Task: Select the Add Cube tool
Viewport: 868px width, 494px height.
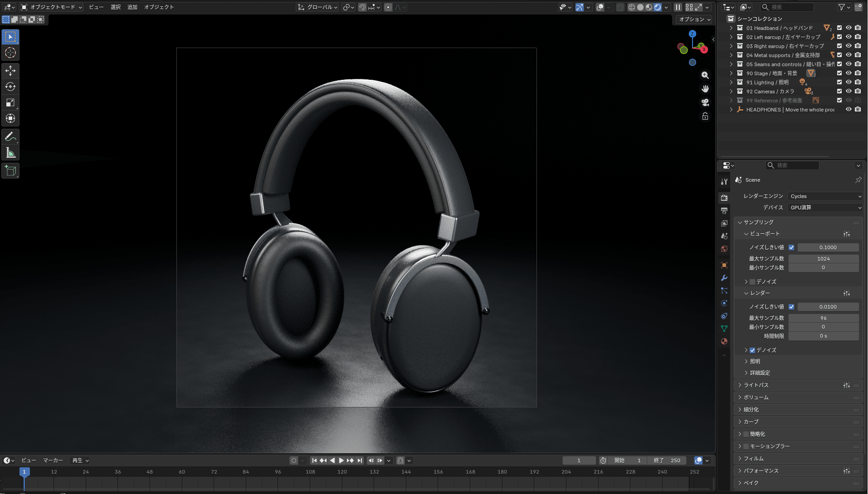Action: point(10,171)
